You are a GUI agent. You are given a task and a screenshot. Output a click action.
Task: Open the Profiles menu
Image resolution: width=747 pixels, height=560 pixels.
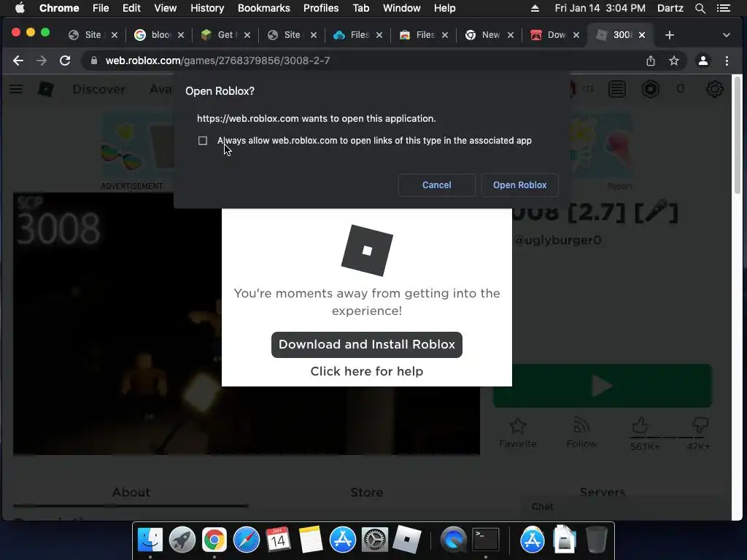pyautogui.click(x=321, y=8)
